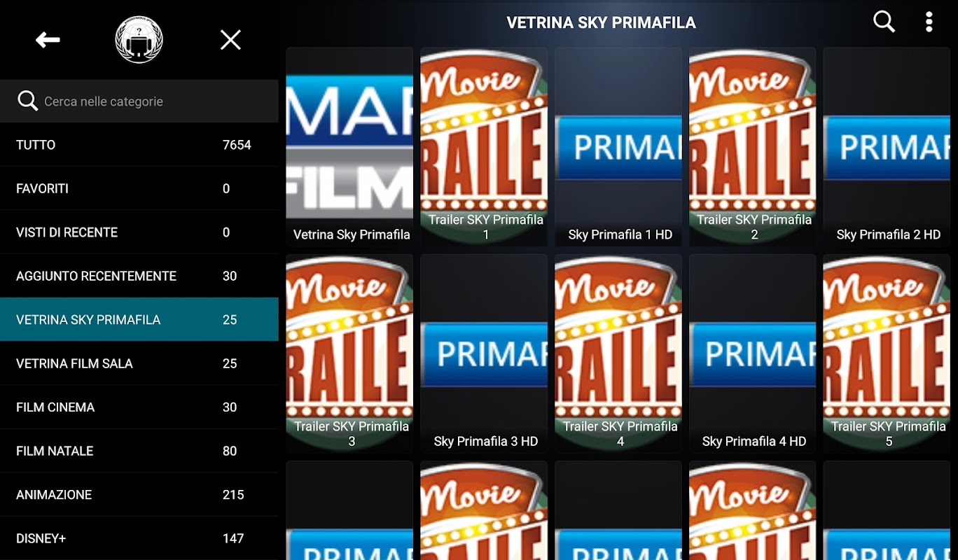Click the TUTTO count 7654

click(x=237, y=145)
